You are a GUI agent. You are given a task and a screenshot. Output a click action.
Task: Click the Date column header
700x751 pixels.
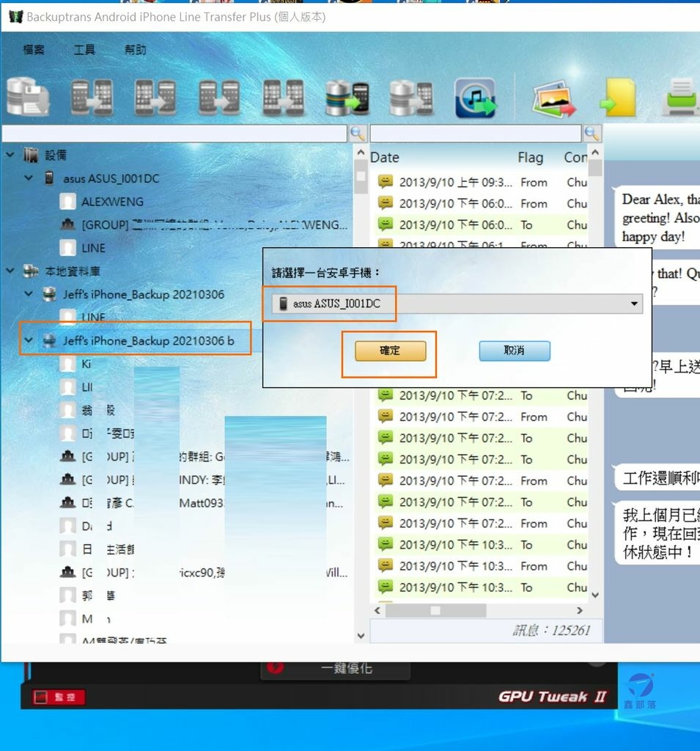pos(385,157)
